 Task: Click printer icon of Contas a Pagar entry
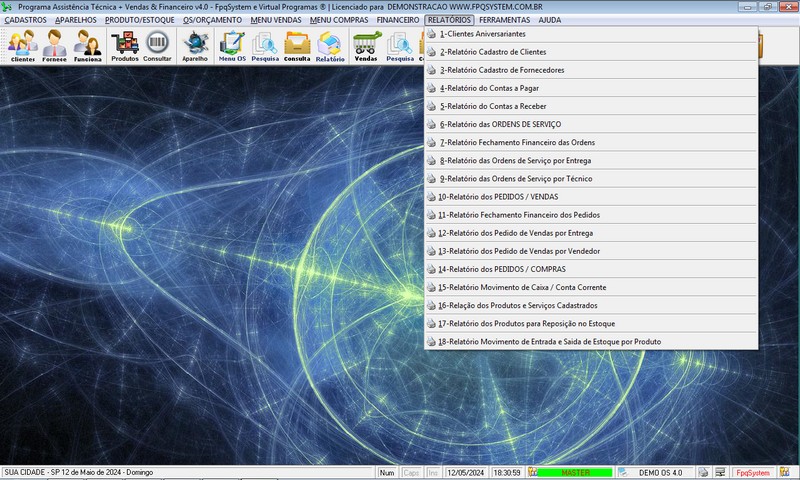[432, 88]
